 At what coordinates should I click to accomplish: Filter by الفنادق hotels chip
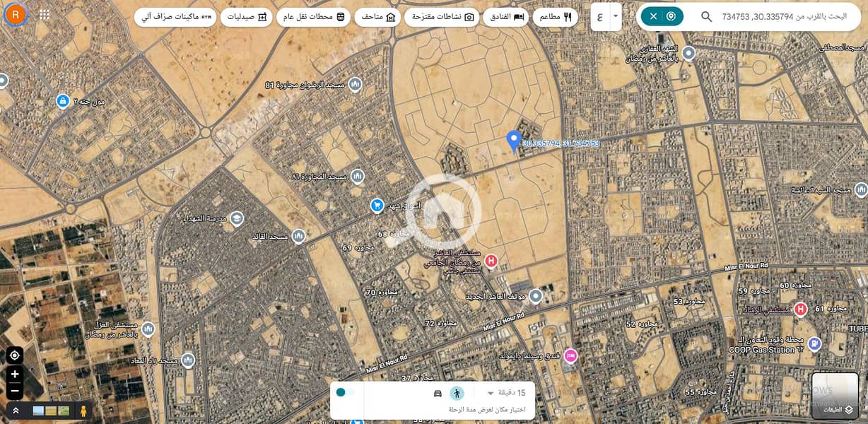[505, 17]
